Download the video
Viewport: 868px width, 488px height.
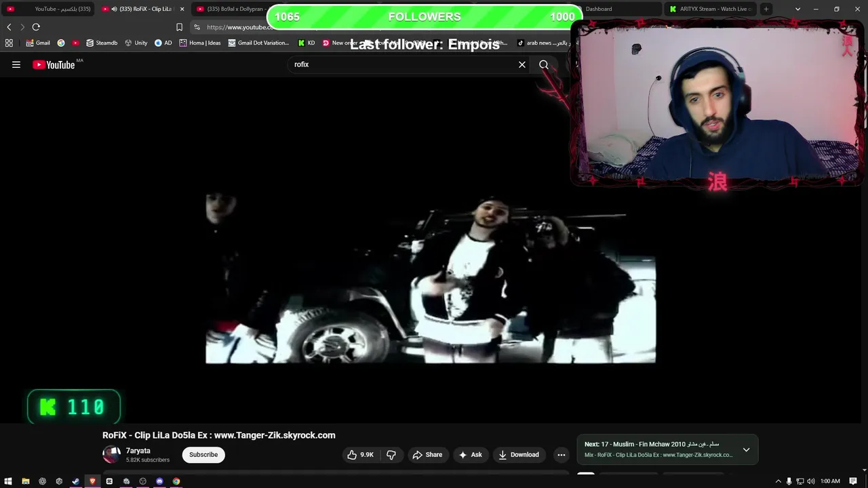pos(519,455)
